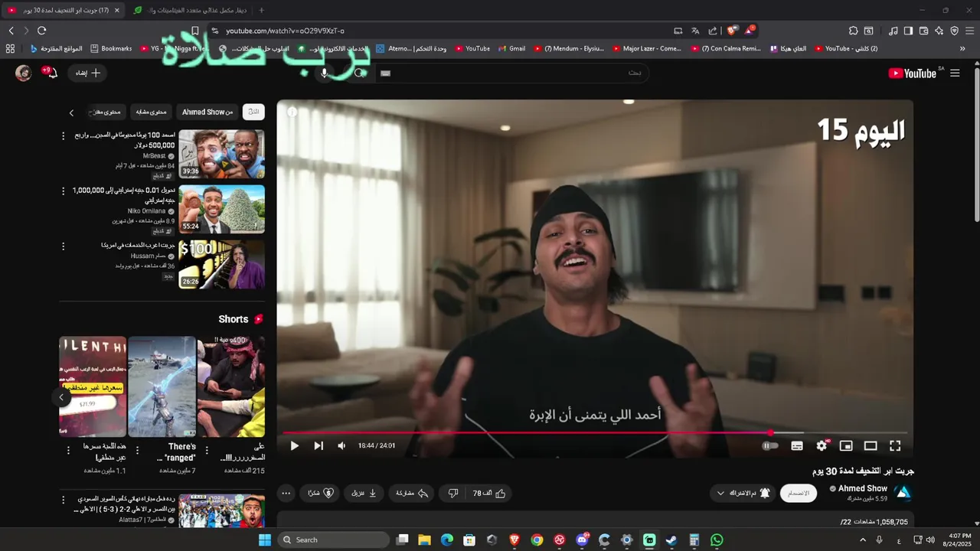
Task: Click the download (تنزيل) button
Action: point(364,494)
